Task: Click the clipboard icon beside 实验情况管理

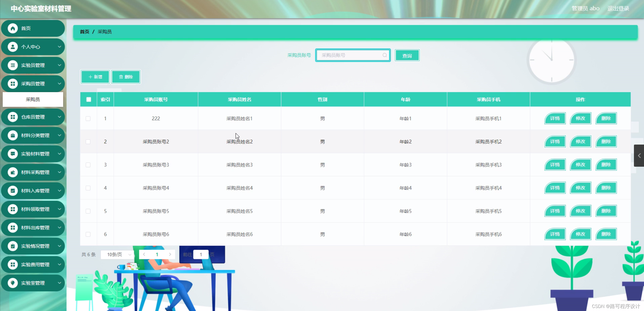Action: point(13,246)
